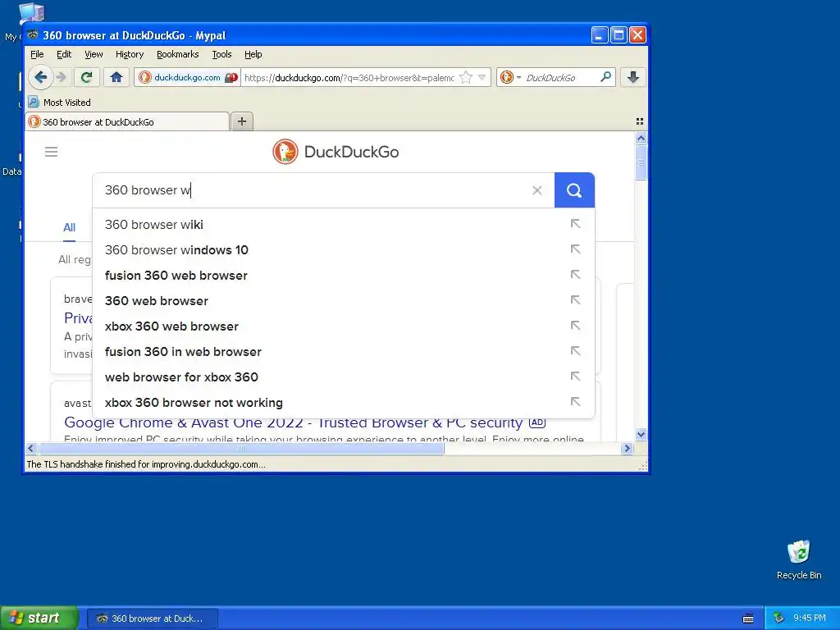This screenshot has height=630, width=840.
Task: Click horizontal scrollbar left arrow
Action: coord(30,449)
